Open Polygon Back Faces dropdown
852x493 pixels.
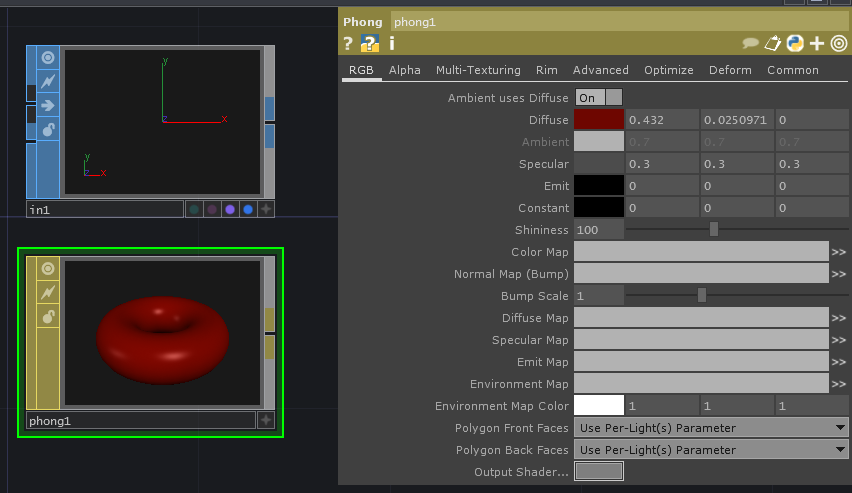[711, 450]
